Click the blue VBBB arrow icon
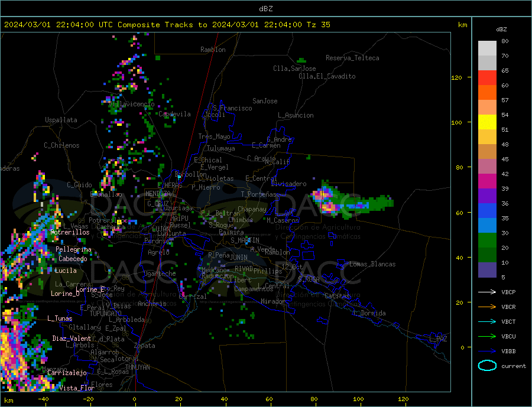This screenshot has height=407, width=532. point(487,351)
